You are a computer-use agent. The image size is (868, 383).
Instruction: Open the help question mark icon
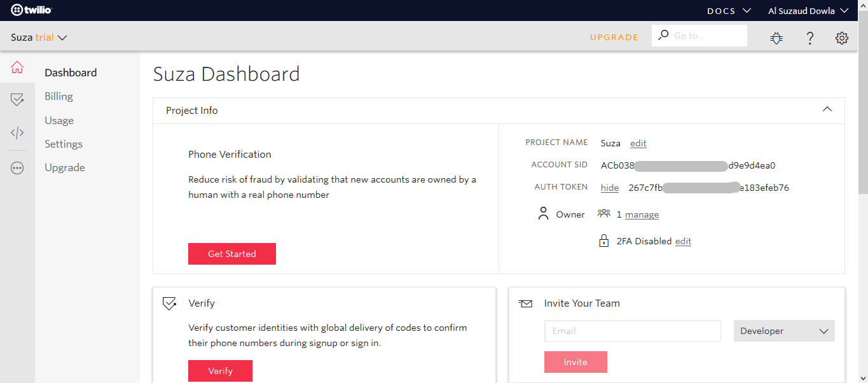coord(810,38)
